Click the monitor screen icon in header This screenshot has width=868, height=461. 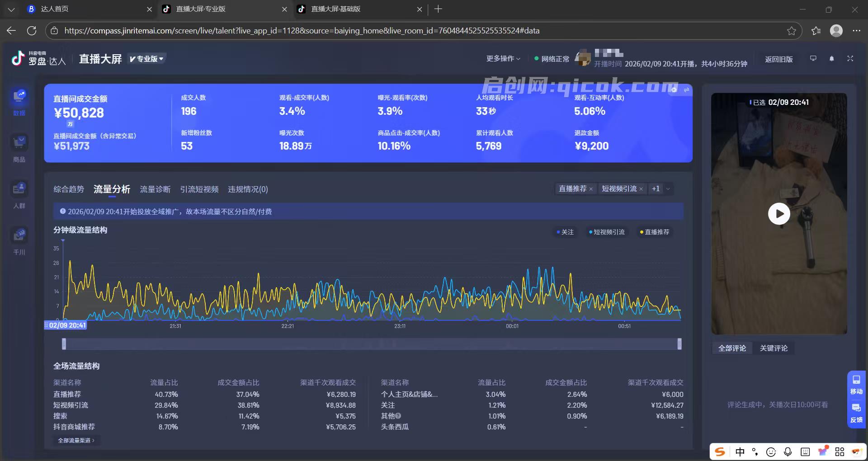(x=813, y=59)
